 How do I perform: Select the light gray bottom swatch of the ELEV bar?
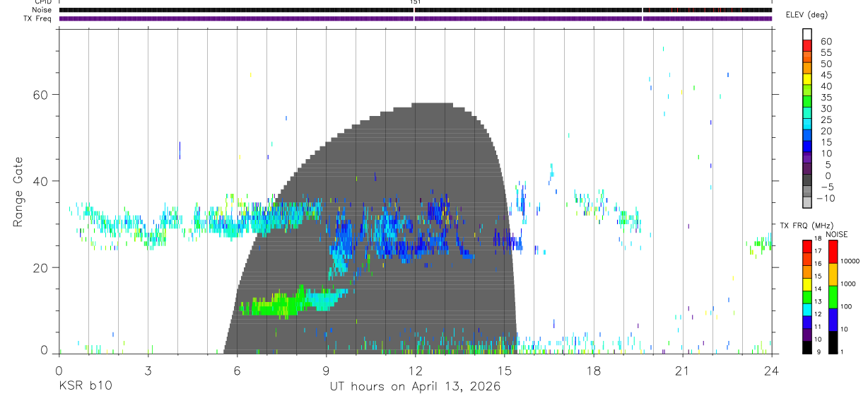pos(808,202)
